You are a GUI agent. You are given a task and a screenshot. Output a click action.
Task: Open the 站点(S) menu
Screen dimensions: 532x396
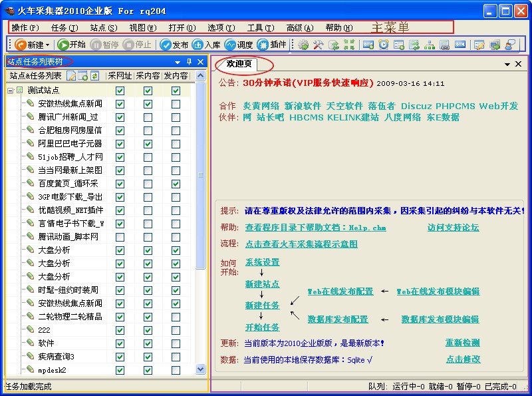point(104,27)
